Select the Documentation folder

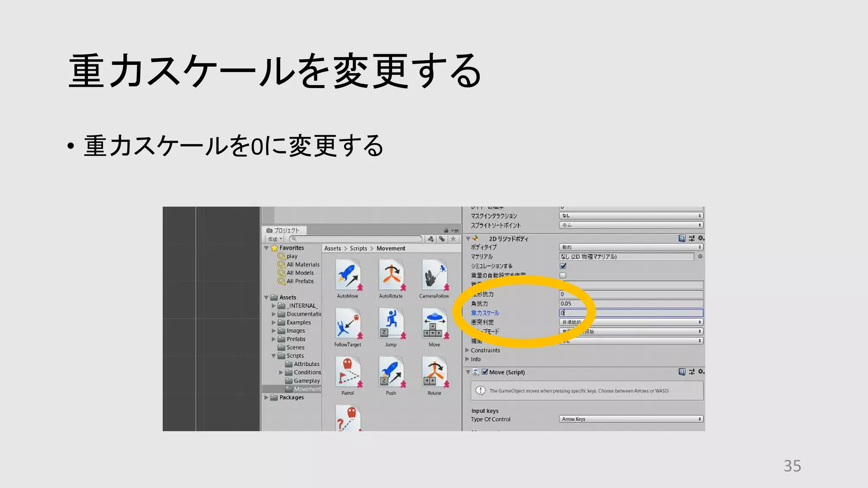[x=300, y=314]
